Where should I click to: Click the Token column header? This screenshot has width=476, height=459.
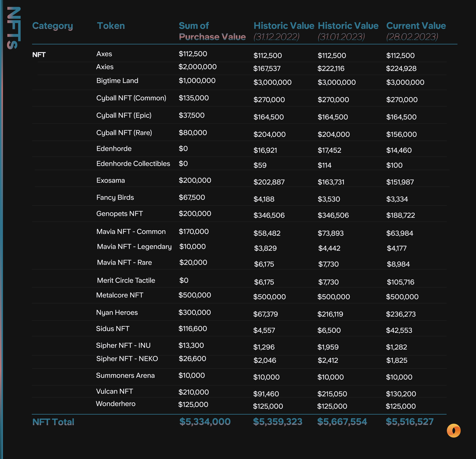(x=111, y=26)
